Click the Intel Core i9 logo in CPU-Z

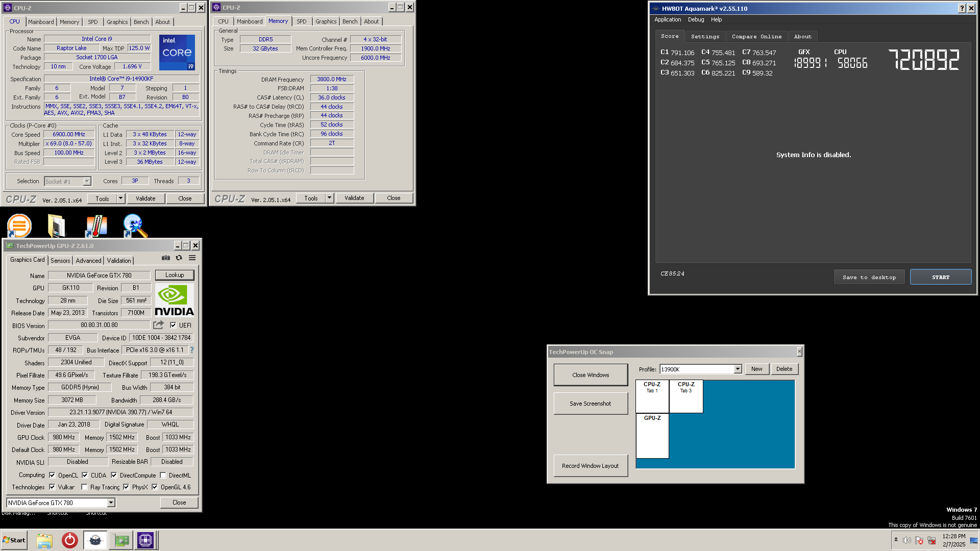(x=177, y=53)
